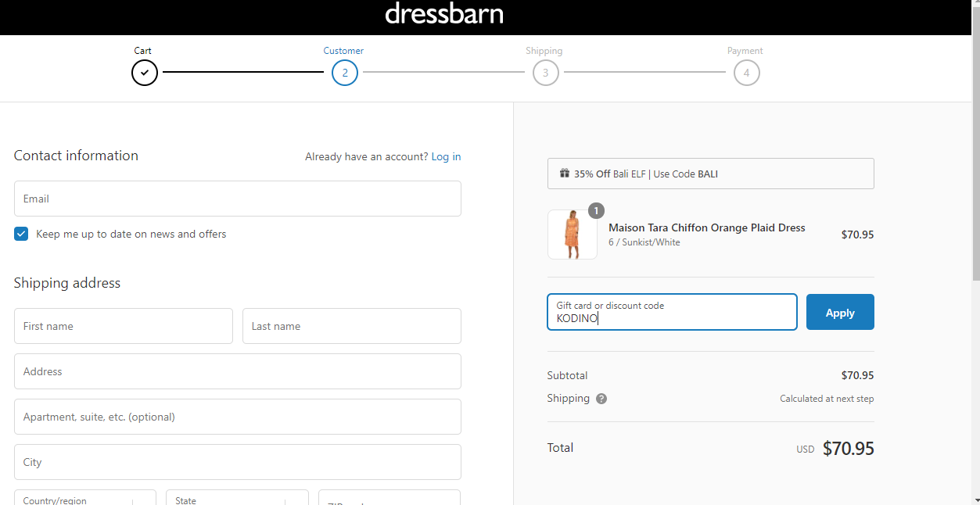Click the Apartment, suite, etc. field
Viewport: 980px width, 505px height.
pyautogui.click(x=238, y=417)
